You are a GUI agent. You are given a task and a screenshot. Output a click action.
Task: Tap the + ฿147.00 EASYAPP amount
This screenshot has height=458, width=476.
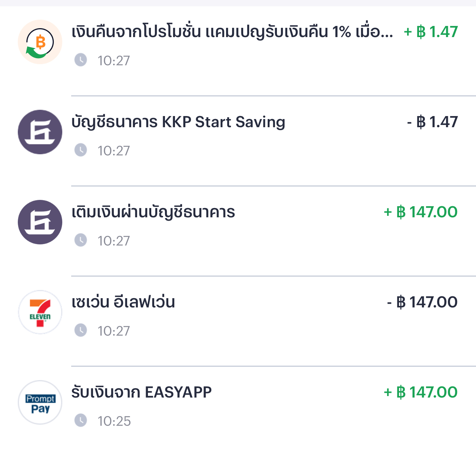pyautogui.click(x=420, y=392)
